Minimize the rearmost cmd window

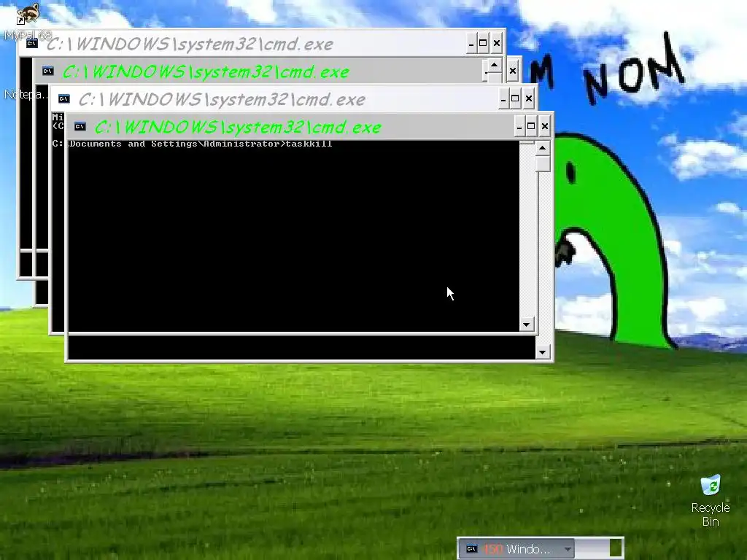coord(471,44)
